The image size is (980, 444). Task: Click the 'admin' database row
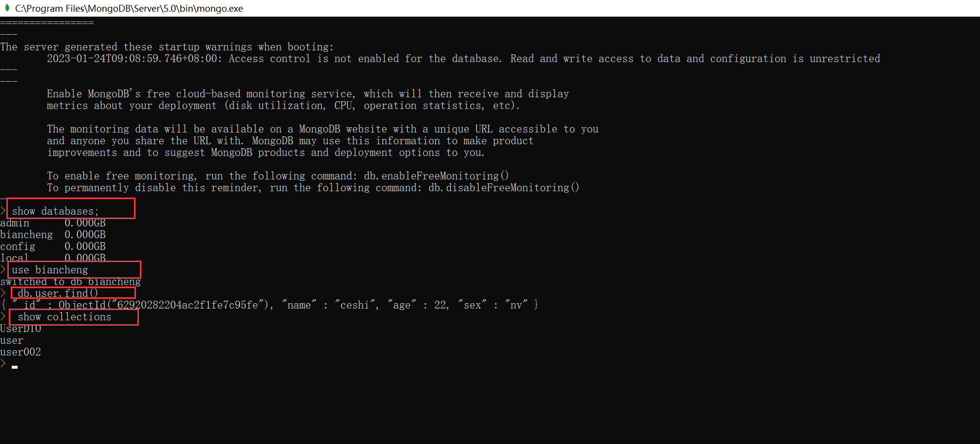click(x=53, y=223)
